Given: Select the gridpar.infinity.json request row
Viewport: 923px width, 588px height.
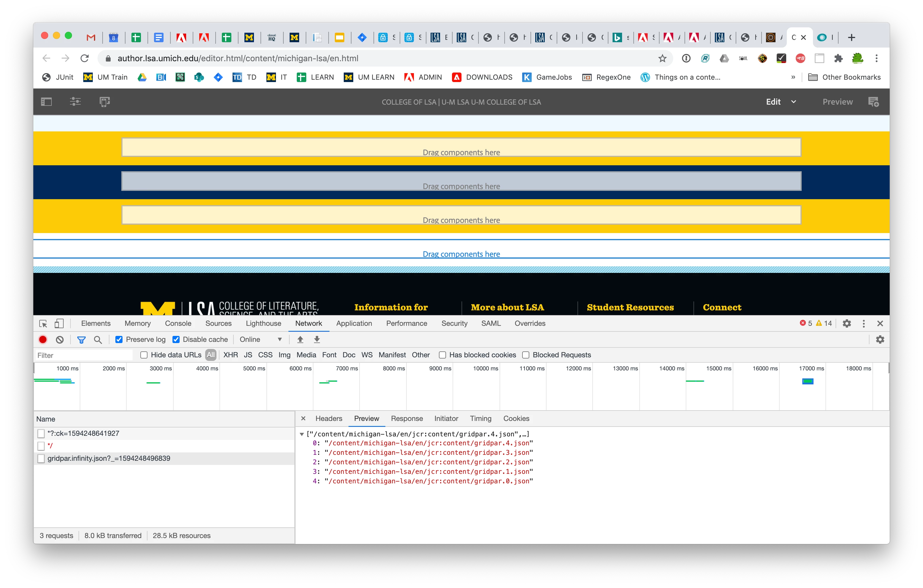Looking at the screenshot, I should (x=109, y=458).
